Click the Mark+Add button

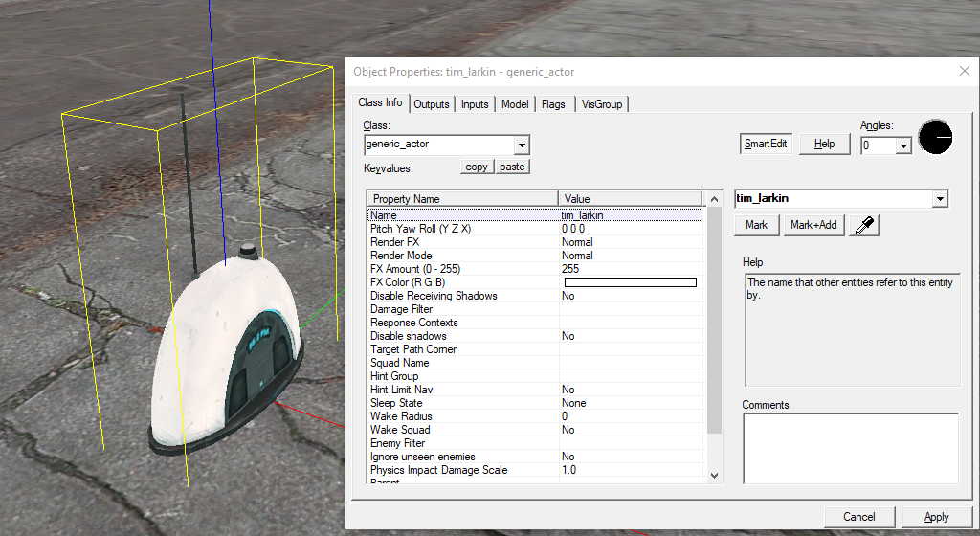813,225
